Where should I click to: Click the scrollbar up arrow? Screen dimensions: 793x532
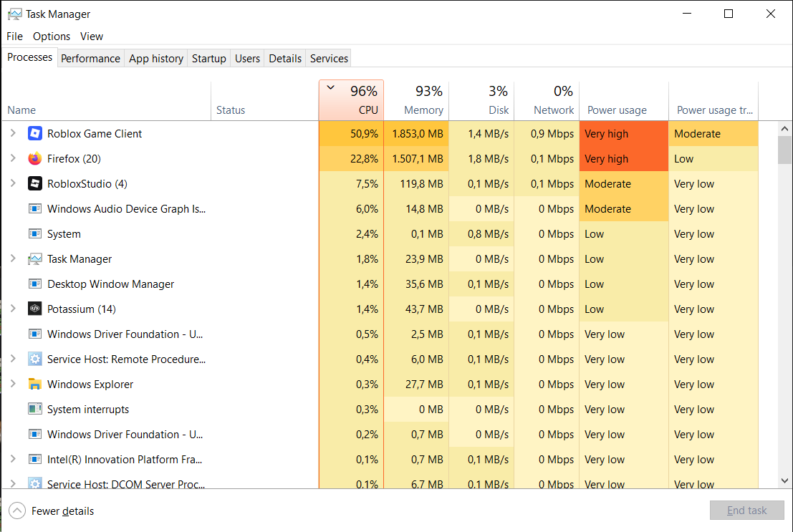click(x=784, y=128)
